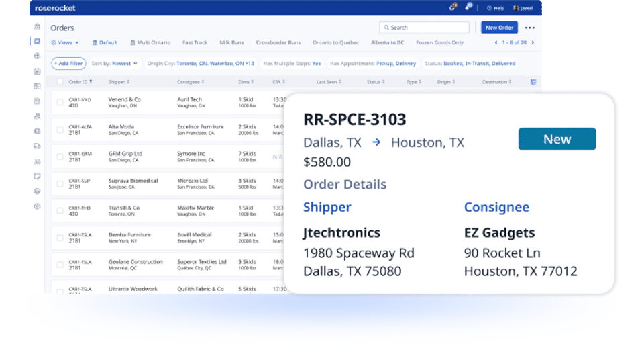This screenshot has width=644, height=352.
Task: Open the pie chart icon in sidebar
Action: click(x=37, y=206)
